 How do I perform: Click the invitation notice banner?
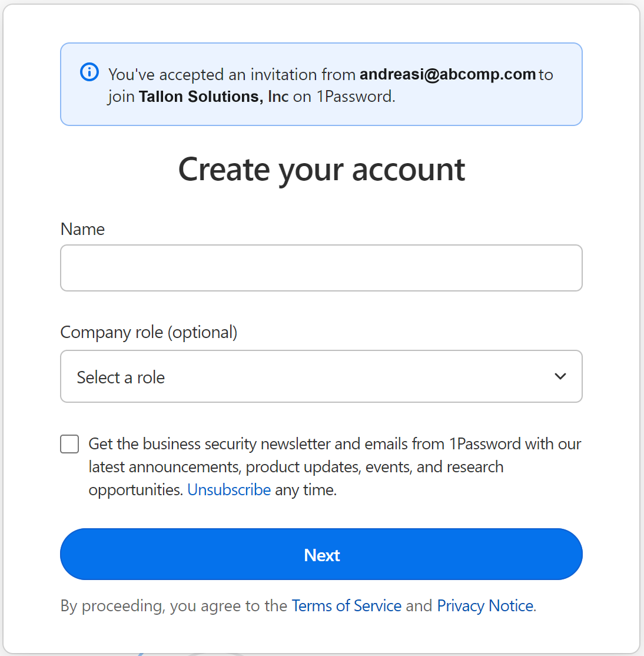coord(321,84)
